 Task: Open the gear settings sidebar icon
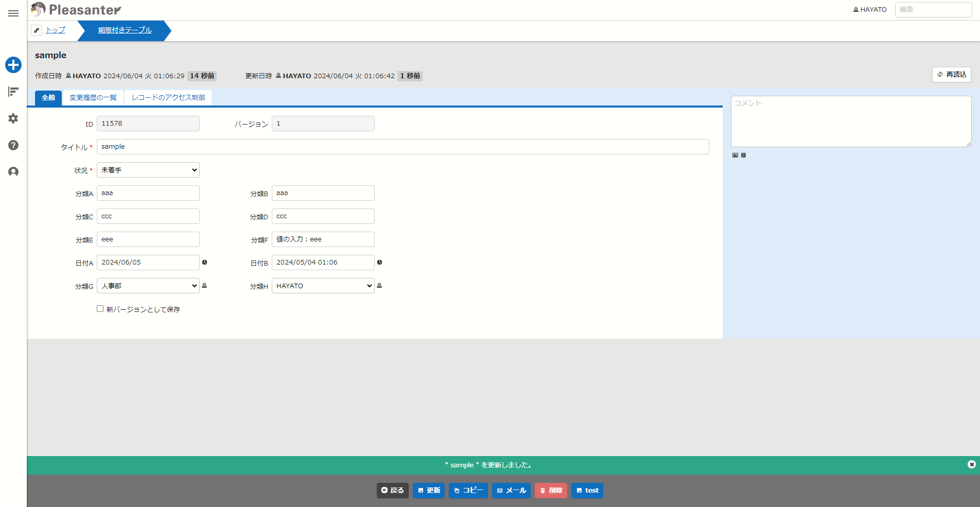pos(13,118)
